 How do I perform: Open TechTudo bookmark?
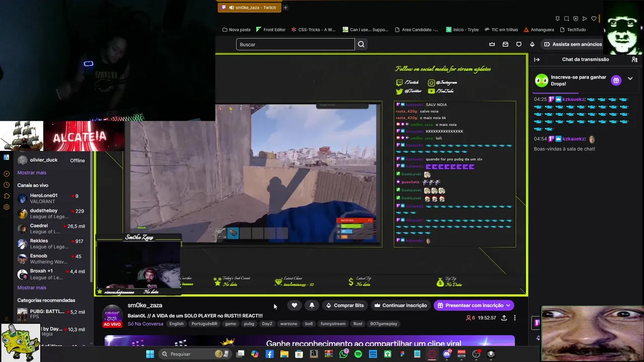click(573, 30)
